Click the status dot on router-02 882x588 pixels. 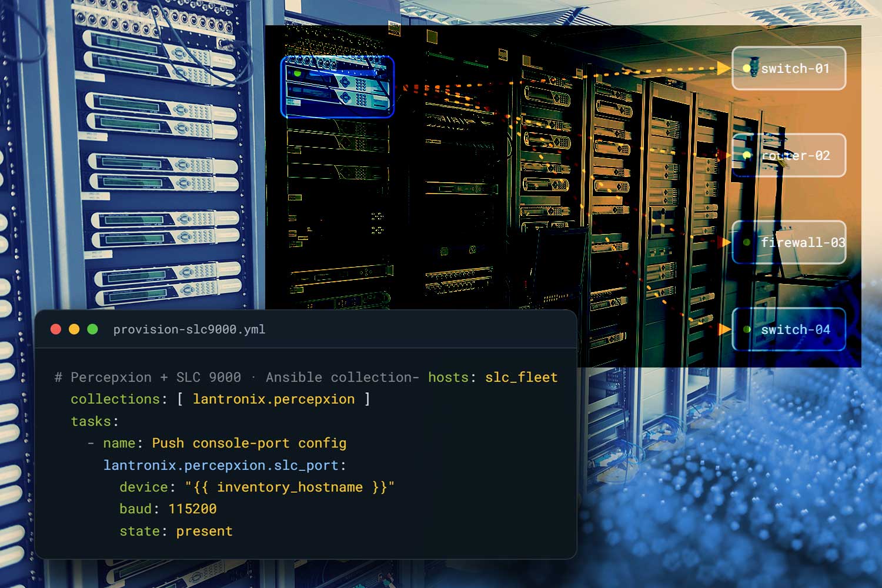[747, 155]
